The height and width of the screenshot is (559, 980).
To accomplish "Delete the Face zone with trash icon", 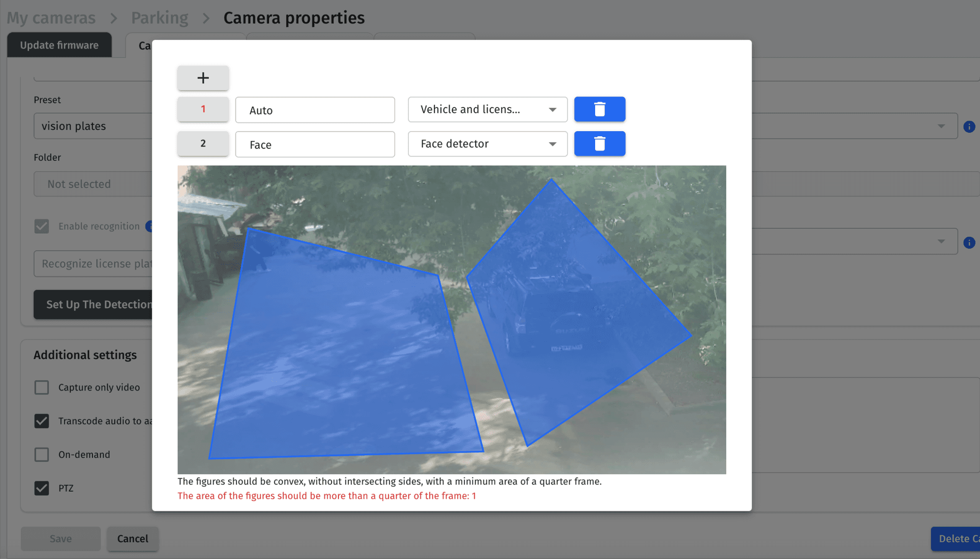I will [x=599, y=144].
